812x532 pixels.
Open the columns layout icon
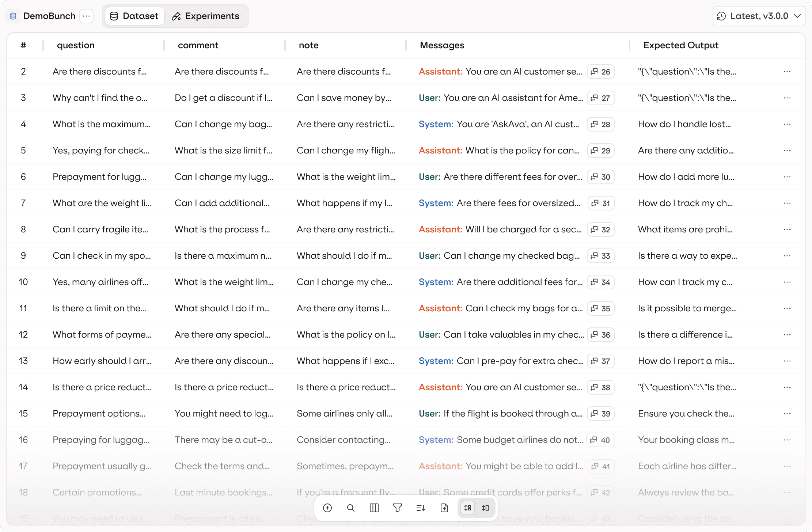pyautogui.click(x=374, y=508)
